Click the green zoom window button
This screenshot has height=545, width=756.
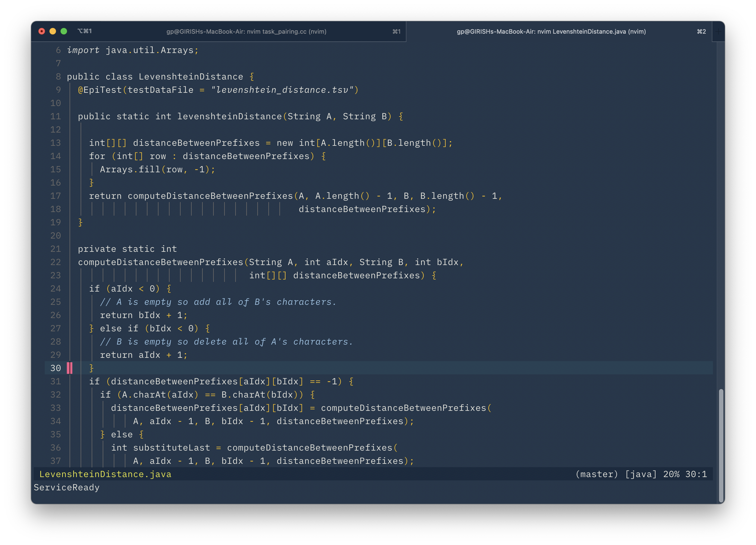coord(64,31)
